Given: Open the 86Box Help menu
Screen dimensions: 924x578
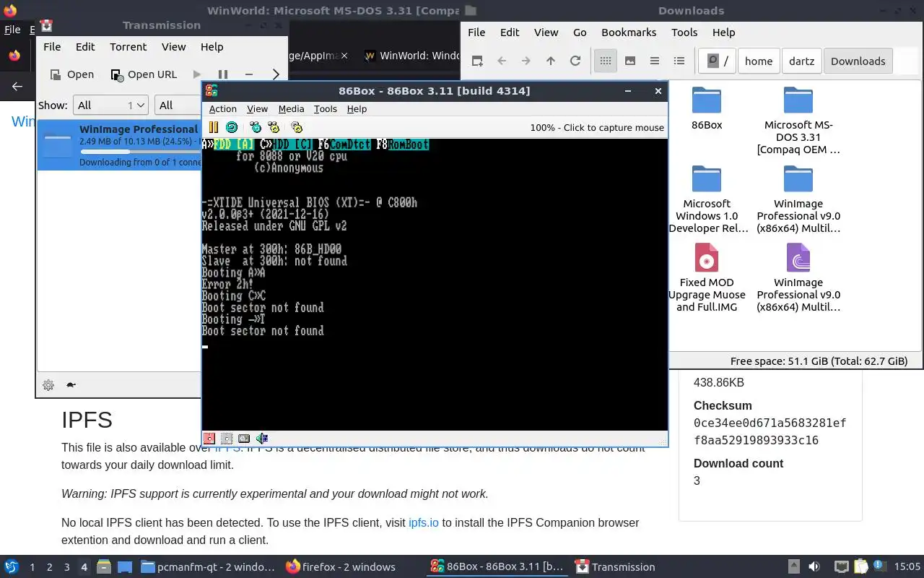Looking at the screenshot, I should [x=357, y=108].
